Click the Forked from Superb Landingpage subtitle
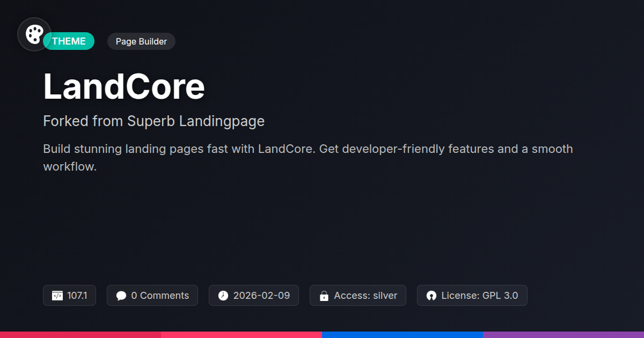This screenshot has height=338, width=644. pyautogui.click(x=154, y=121)
